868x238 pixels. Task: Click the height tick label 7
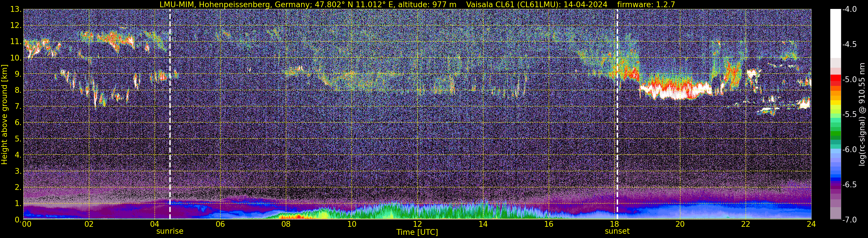[x=18, y=107]
